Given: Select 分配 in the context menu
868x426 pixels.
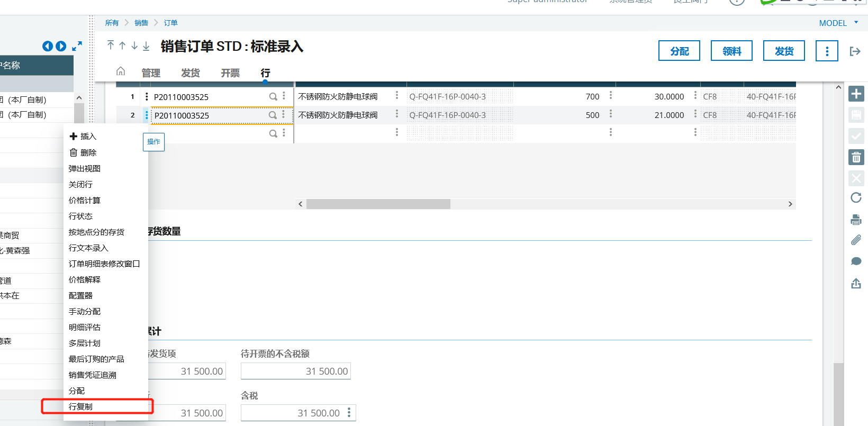Looking at the screenshot, I should 106,391.
